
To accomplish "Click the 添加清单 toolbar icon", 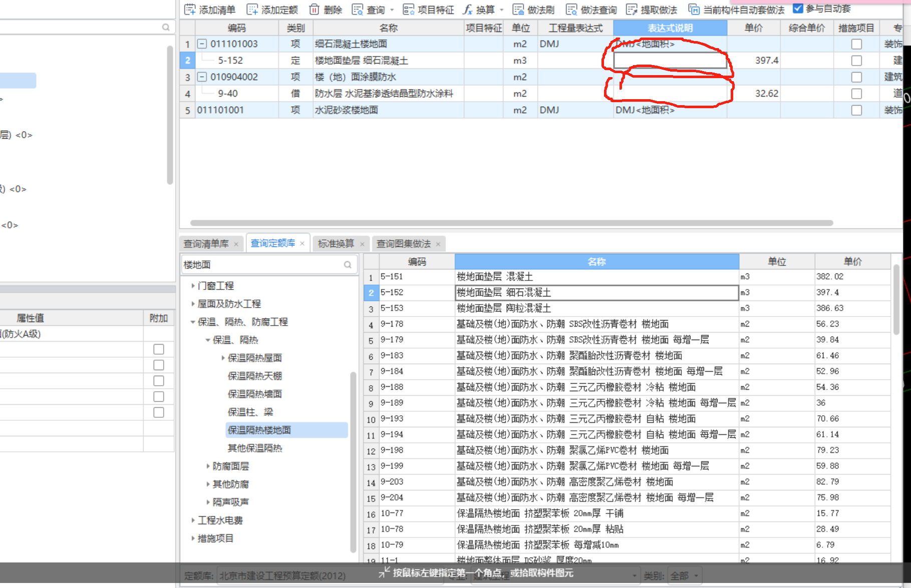I will (190, 10).
